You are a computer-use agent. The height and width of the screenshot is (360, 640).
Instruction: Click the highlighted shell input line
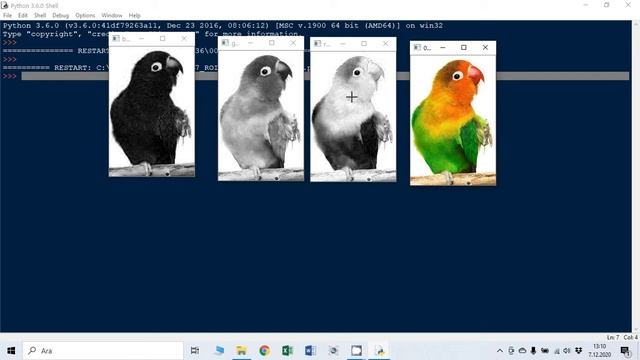[325, 76]
